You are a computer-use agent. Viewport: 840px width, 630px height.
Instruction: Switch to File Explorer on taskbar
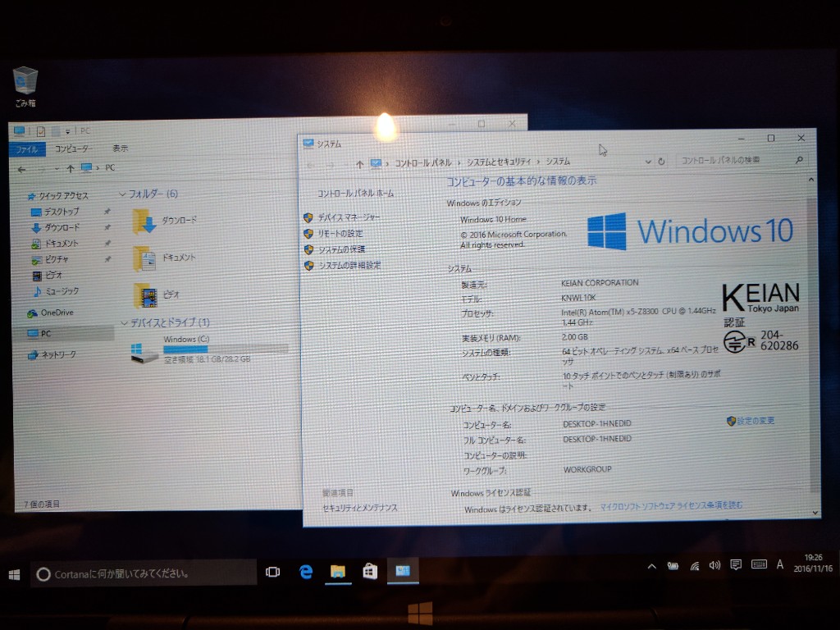click(x=337, y=572)
